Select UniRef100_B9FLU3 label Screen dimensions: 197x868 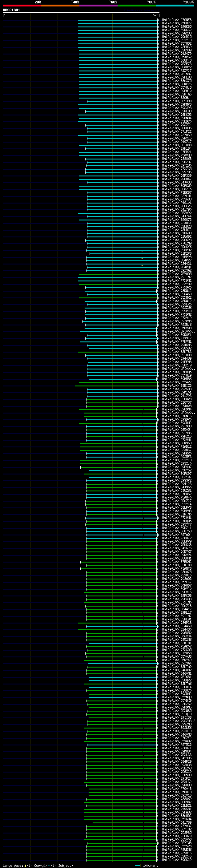click(x=177, y=78)
